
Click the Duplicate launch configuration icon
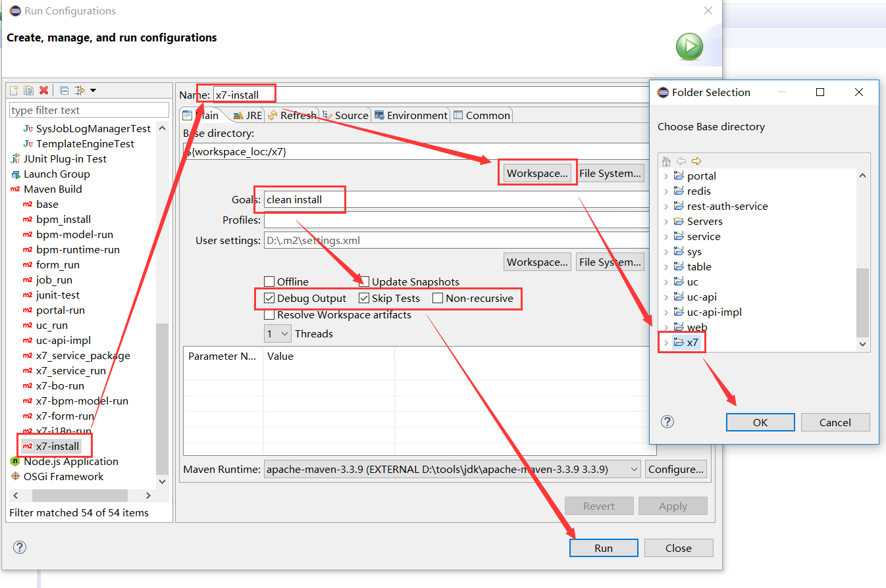tap(28, 90)
